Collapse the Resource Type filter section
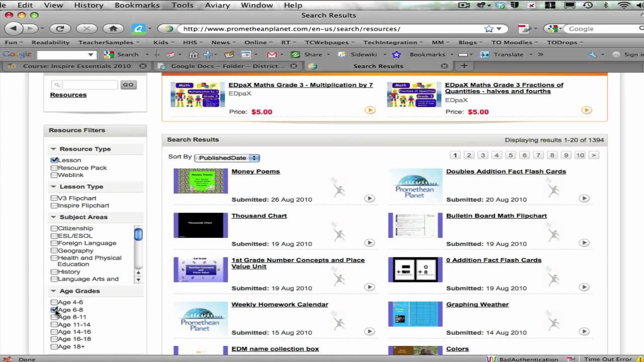644x362 pixels. pos(53,149)
